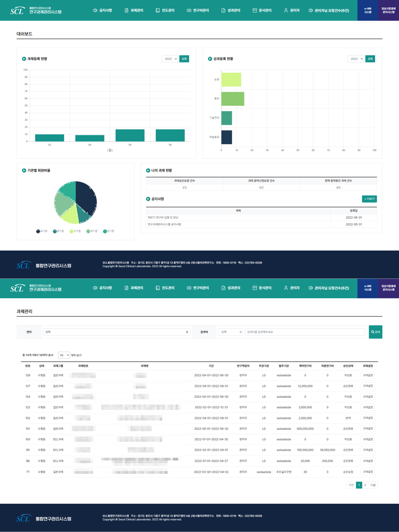Go to page 2 in pagination
399x532 pixels.
pyautogui.click(x=365, y=485)
